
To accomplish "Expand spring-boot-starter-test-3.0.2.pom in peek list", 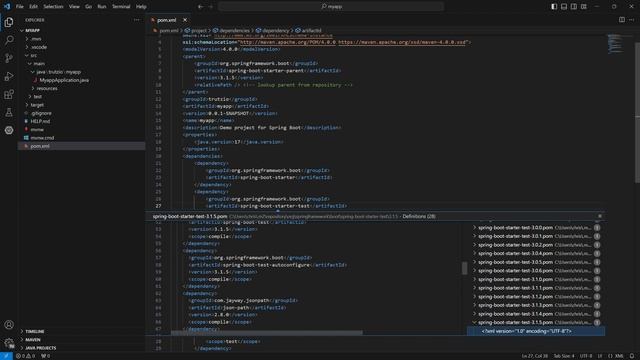I will [474, 245].
